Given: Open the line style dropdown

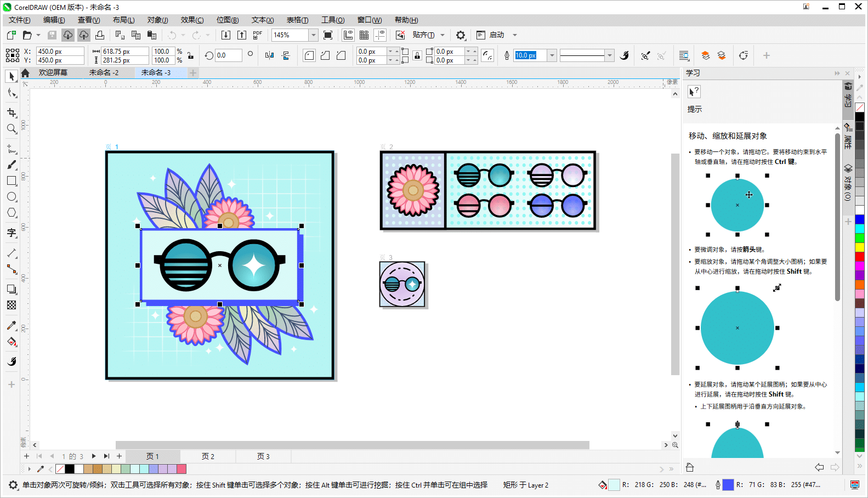Looking at the screenshot, I should [609, 55].
